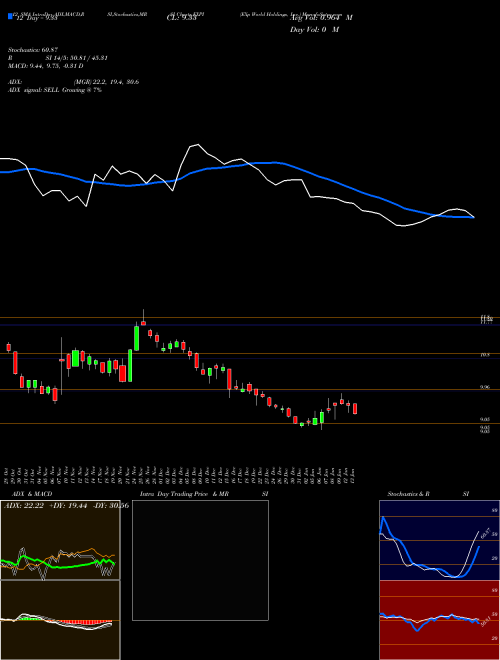This screenshot has width=500, height=660.
Task: Click the 'Intra Day Trading Price & MR' title
Action: tap(185, 494)
